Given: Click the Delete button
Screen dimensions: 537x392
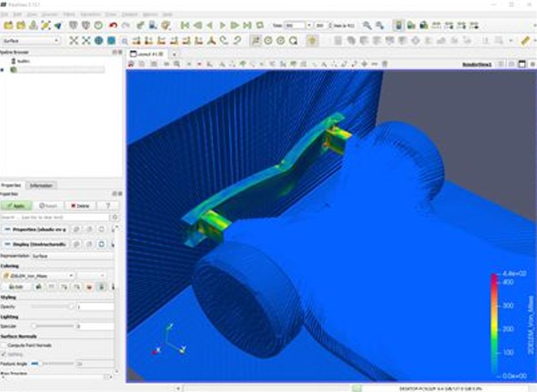Looking at the screenshot, I should (80, 206).
